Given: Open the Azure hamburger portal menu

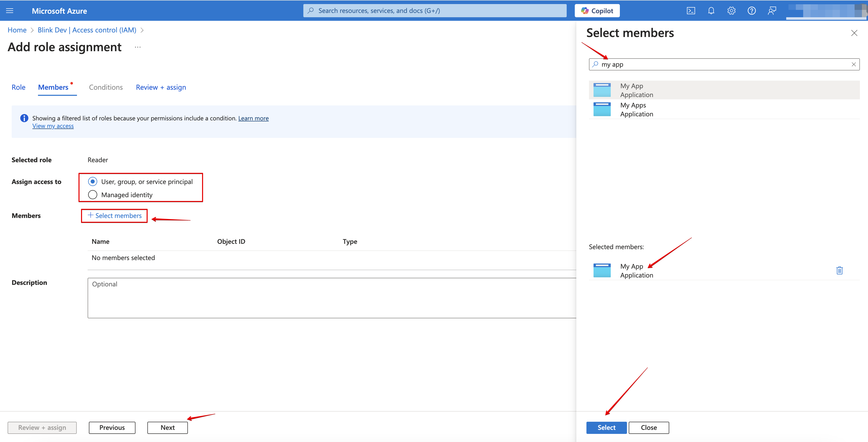Looking at the screenshot, I should pos(10,11).
